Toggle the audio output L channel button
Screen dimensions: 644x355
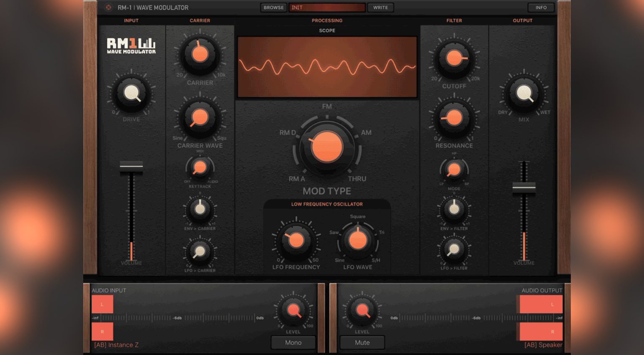540,304
